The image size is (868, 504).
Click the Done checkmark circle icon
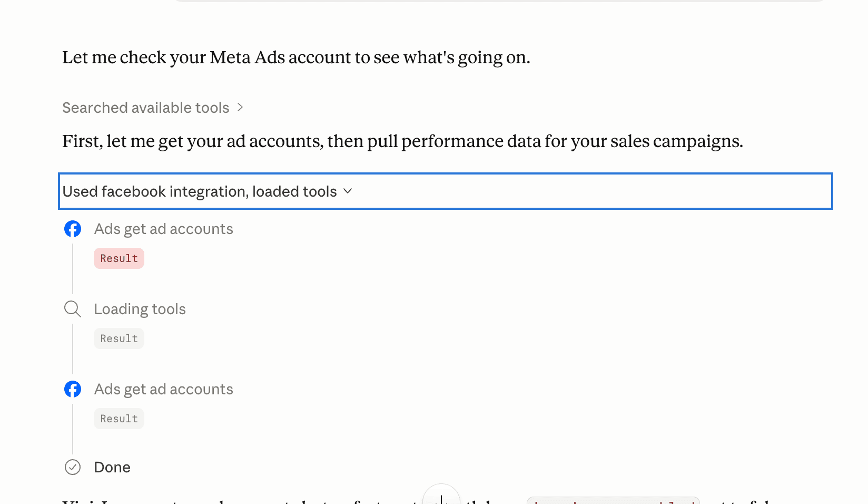tap(73, 467)
